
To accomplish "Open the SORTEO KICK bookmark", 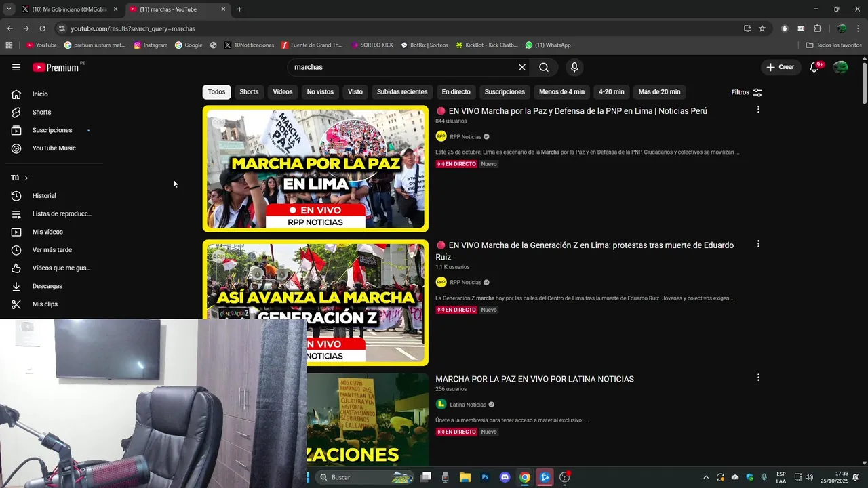I will (372, 45).
